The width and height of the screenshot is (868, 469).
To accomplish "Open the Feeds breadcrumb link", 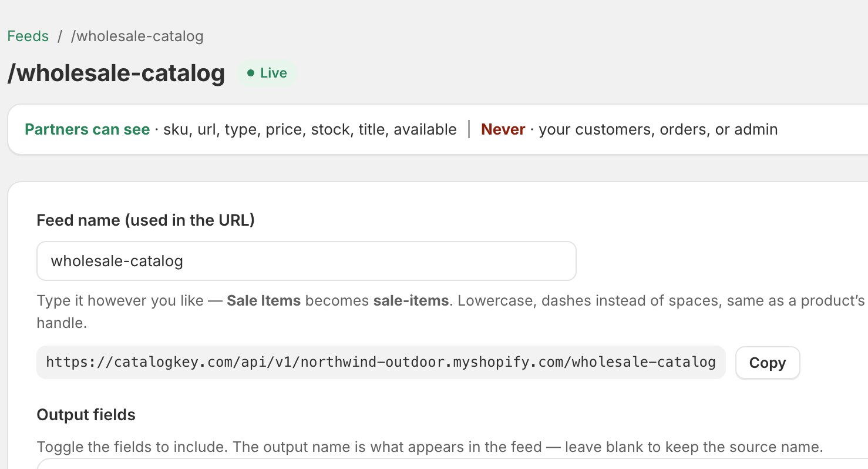I will pos(28,36).
